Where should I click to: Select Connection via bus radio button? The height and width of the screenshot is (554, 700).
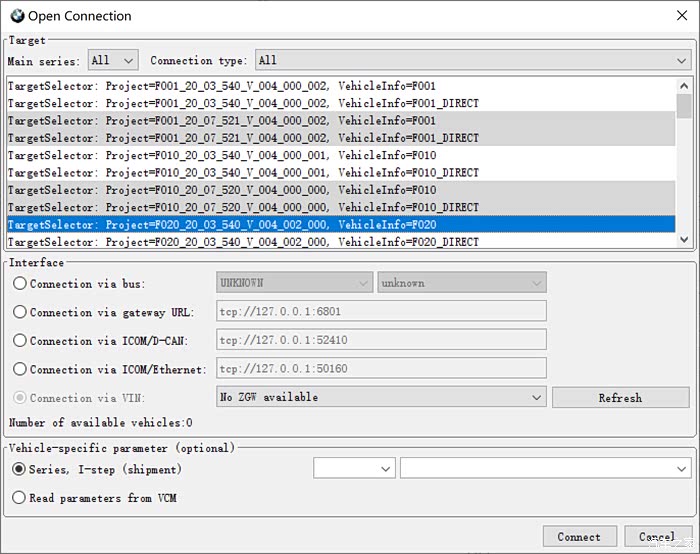click(20, 284)
